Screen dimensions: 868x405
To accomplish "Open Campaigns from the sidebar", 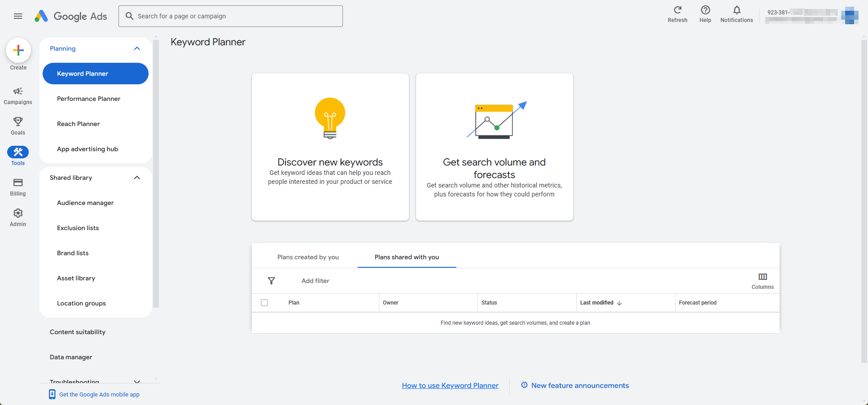I will [18, 96].
